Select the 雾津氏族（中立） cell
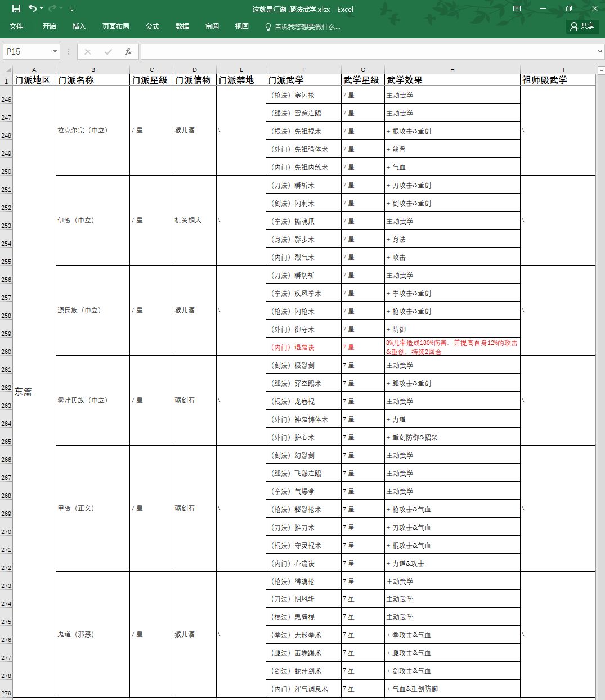Viewport: 605px width, 700px height. point(93,401)
